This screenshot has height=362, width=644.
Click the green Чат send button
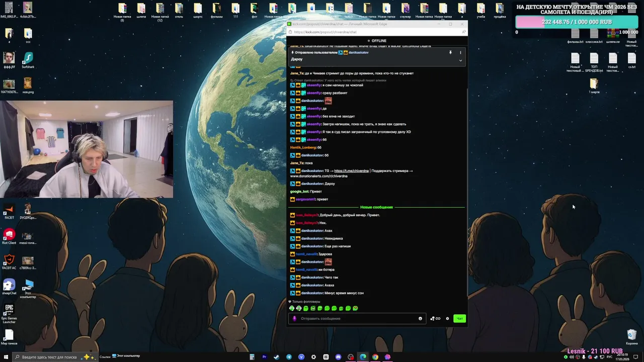(459, 318)
